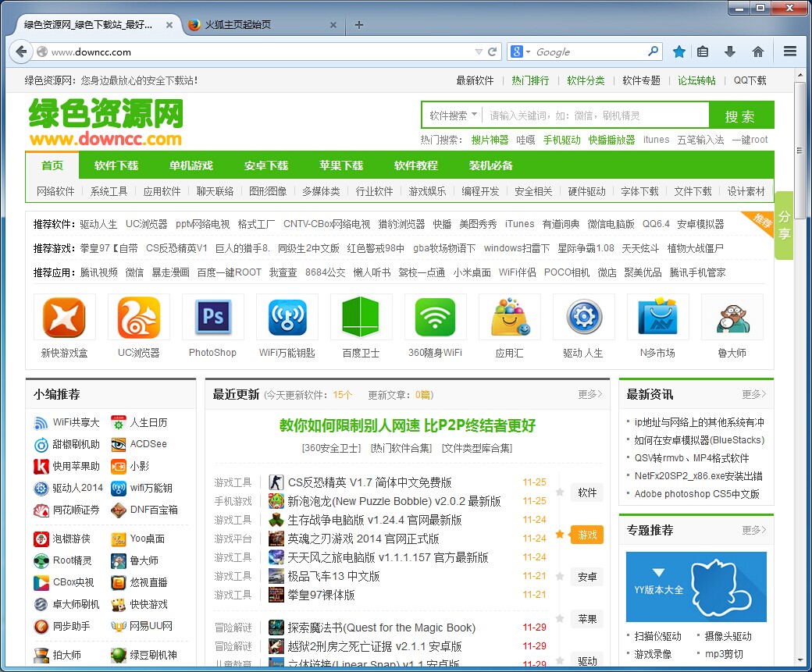
Task: Open the PhotoShop recommended app icon
Action: (213, 317)
